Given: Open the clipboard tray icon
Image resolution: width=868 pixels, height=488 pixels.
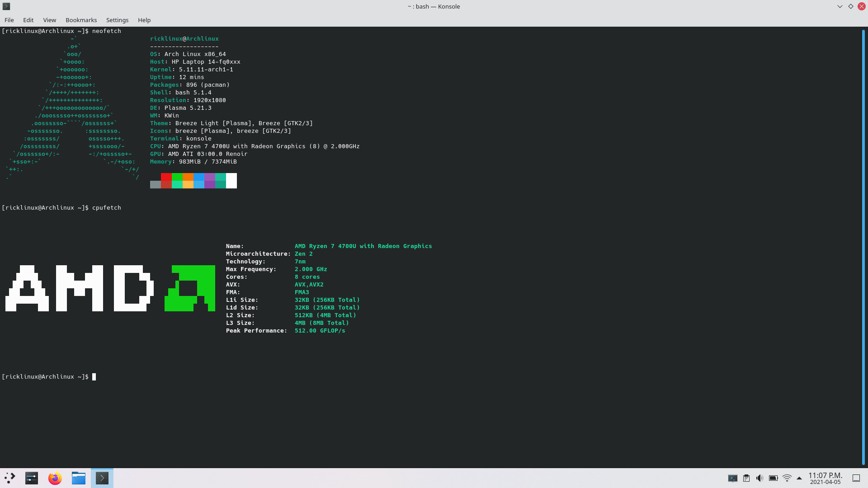Looking at the screenshot, I should (x=746, y=478).
